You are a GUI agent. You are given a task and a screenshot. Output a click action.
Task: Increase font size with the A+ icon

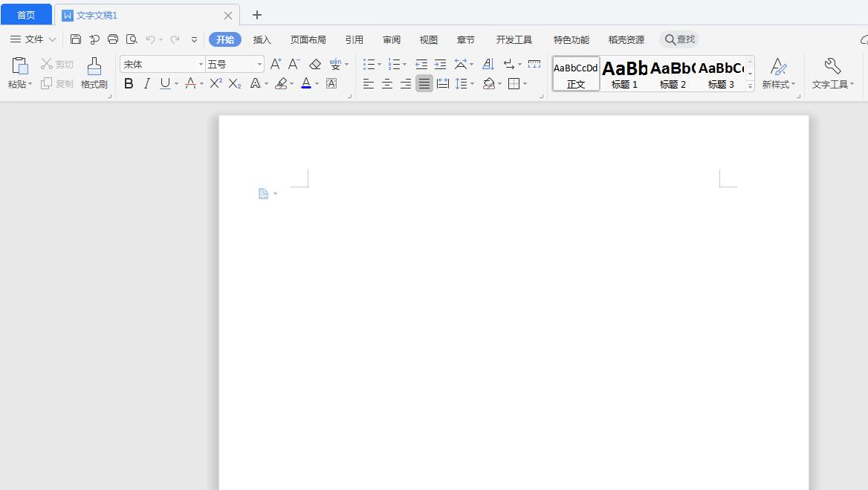tap(276, 65)
